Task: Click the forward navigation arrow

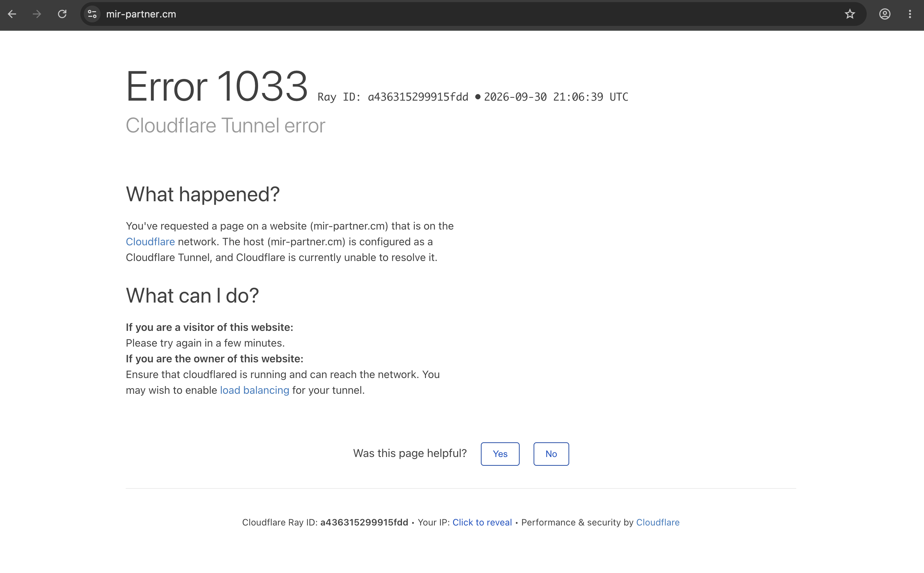Action: click(x=37, y=14)
